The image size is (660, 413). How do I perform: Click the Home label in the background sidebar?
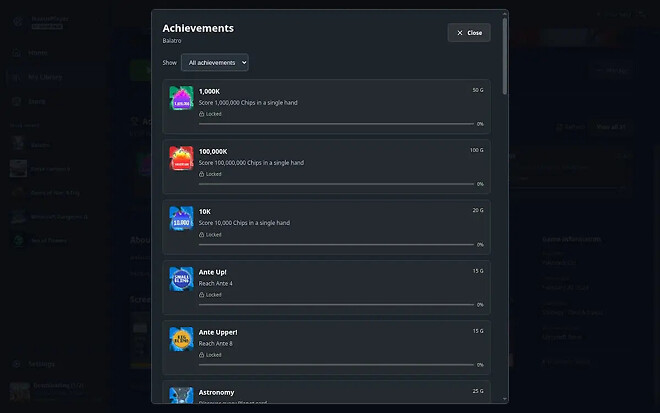(x=37, y=53)
